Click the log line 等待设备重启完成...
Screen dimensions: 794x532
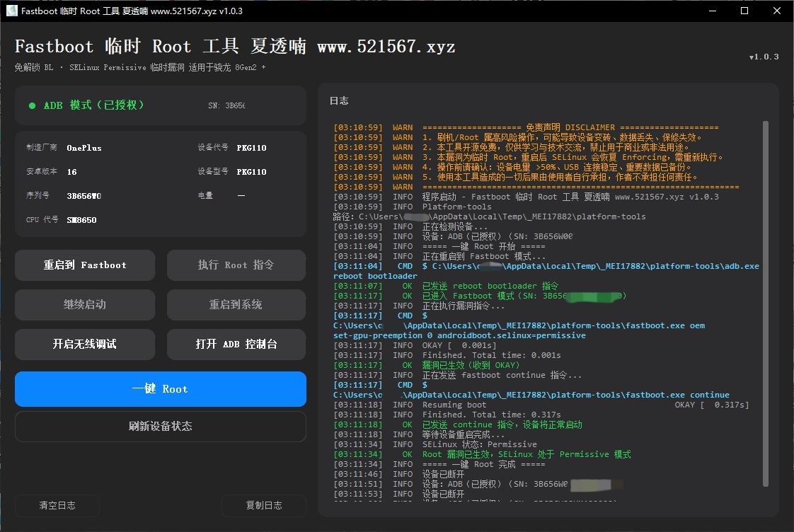click(x=419, y=435)
